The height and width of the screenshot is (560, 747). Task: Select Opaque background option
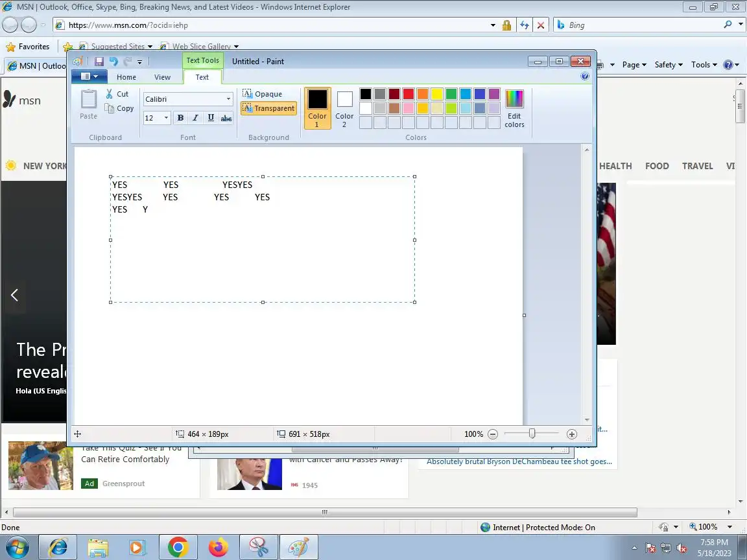(262, 94)
